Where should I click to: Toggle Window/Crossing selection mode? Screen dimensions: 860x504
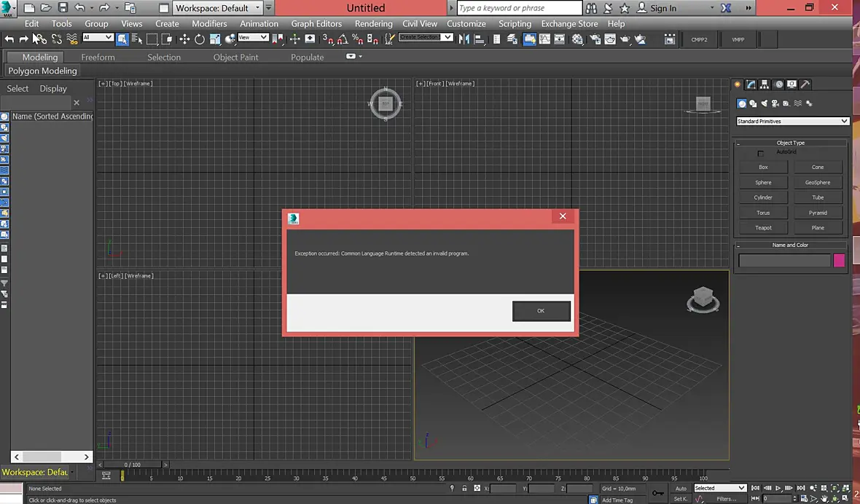(x=167, y=39)
